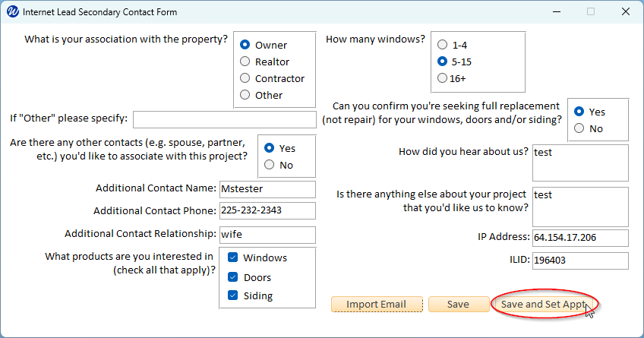Choose No for full replacement confirmation

tap(579, 128)
